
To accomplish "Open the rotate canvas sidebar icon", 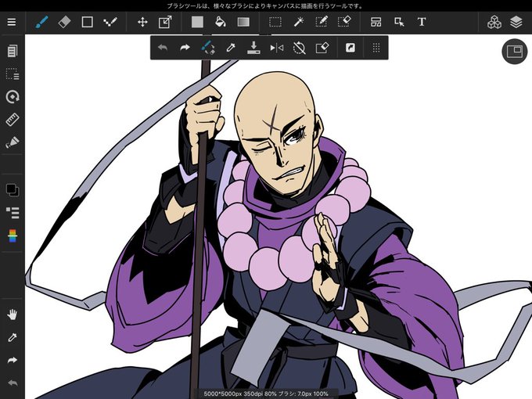I will click(x=13, y=97).
